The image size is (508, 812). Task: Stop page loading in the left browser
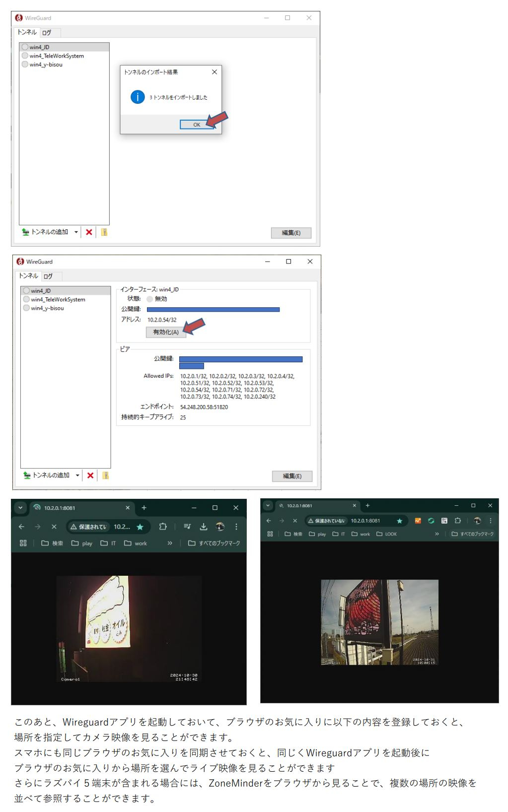54,527
